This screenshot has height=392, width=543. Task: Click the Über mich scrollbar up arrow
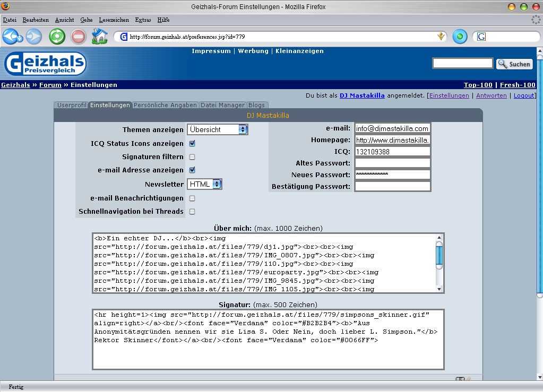coord(439,238)
